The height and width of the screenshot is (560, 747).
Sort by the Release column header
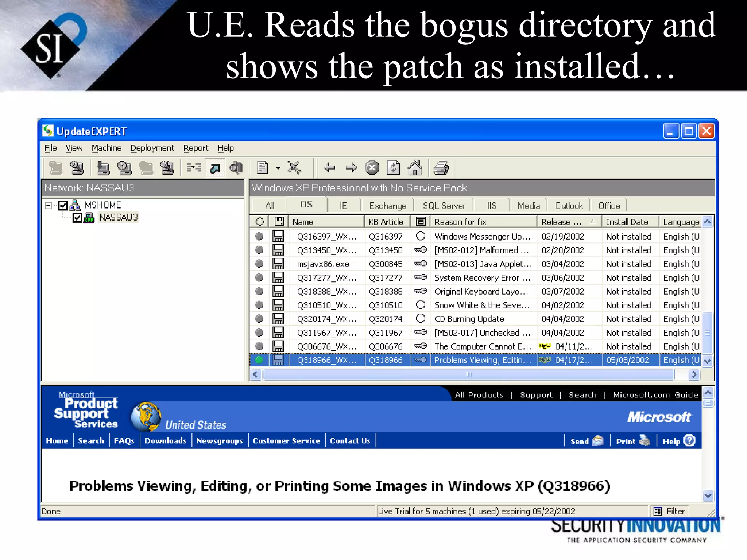point(569,222)
